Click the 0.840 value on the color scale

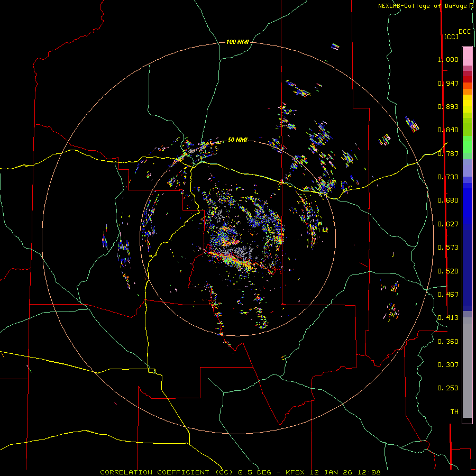point(448,130)
